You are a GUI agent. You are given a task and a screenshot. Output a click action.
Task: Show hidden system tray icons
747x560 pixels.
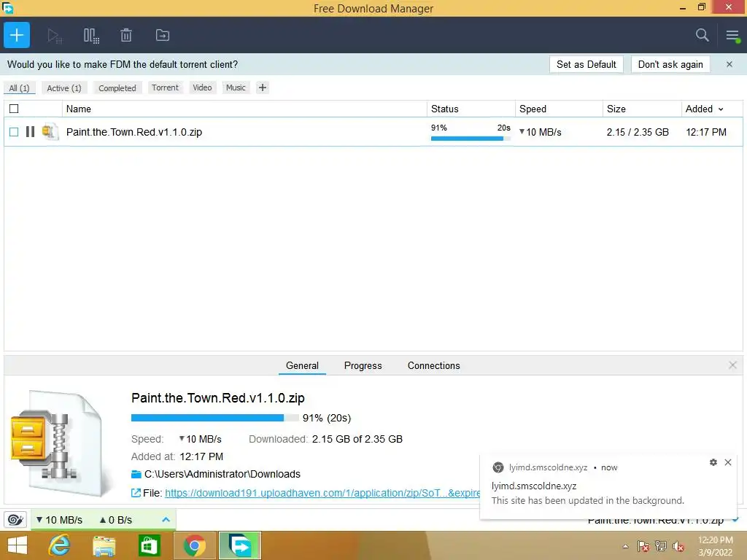pyautogui.click(x=625, y=546)
